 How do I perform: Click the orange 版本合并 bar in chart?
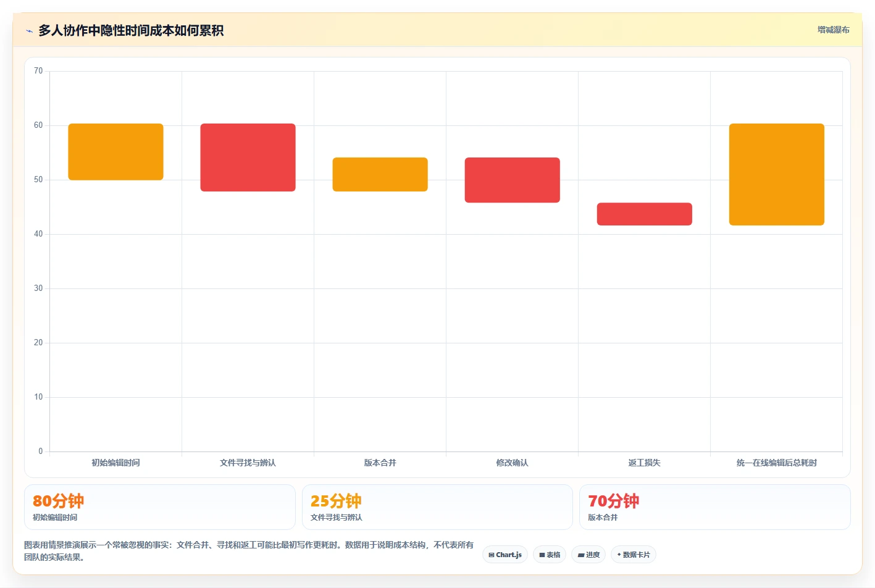click(380, 174)
